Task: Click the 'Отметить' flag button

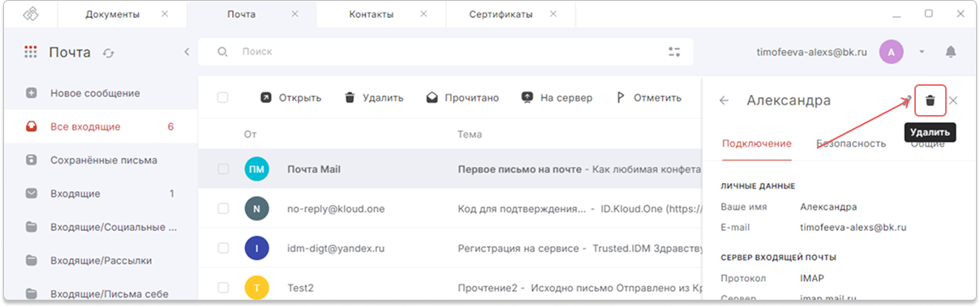Action: (x=649, y=98)
